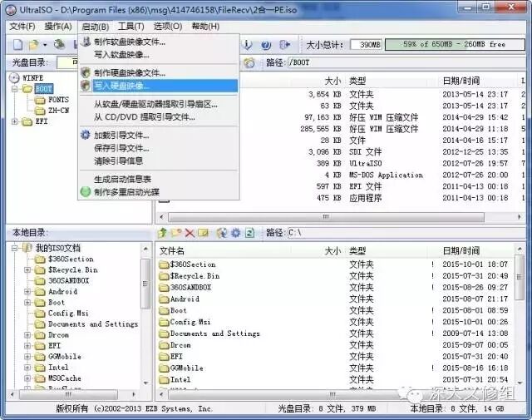Select 制作硬盘映像文件... menu entry
The width and height of the screenshot is (532, 420).
pyautogui.click(x=159, y=72)
